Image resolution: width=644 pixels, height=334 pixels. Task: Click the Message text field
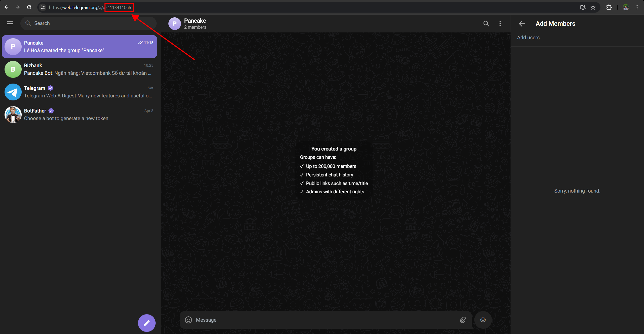[325, 320]
